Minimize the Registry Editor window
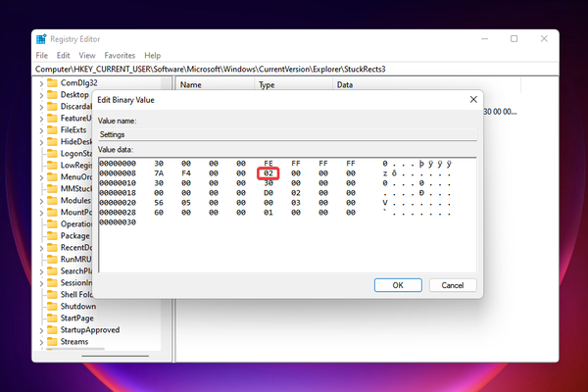588x392 pixels. click(485, 38)
